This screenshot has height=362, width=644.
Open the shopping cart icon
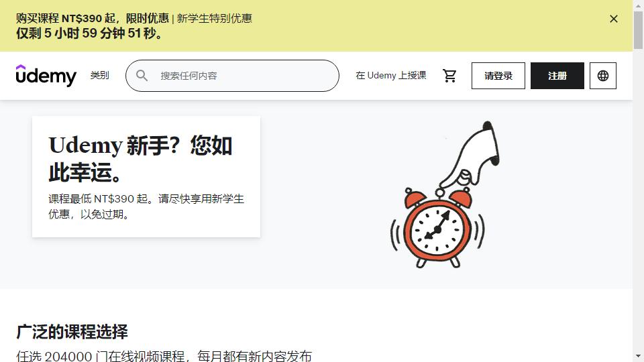pos(449,76)
